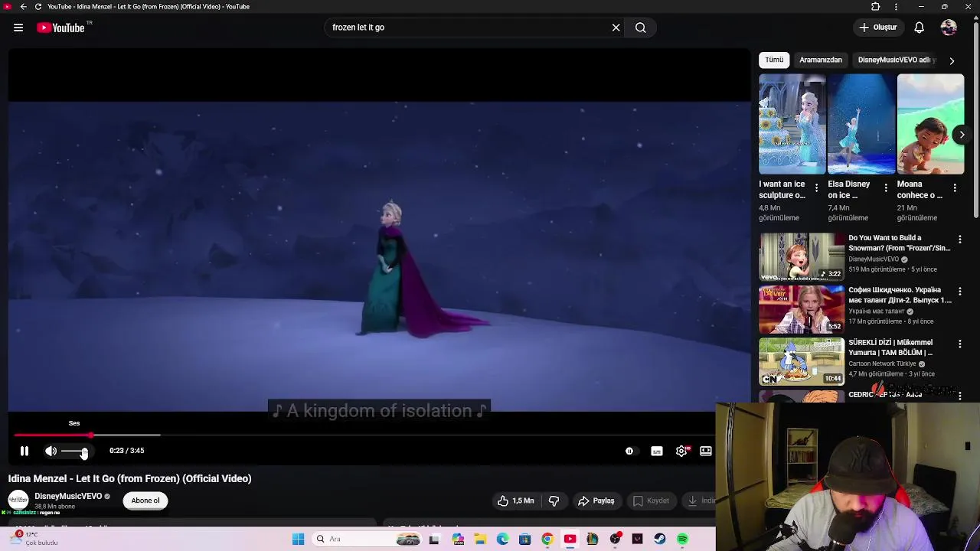Open the 'Moana conhece o' short thumbnail
The width and height of the screenshot is (980, 551).
pos(930,124)
